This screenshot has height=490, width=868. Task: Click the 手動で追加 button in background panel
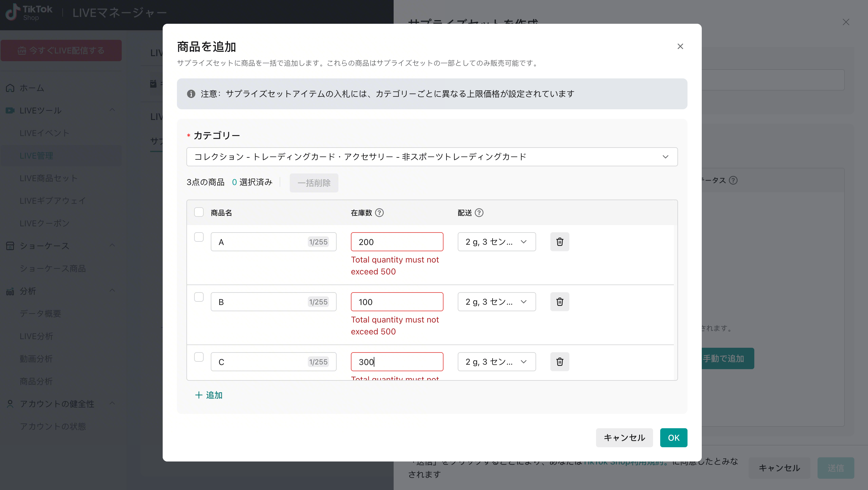click(x=727, y=358)
